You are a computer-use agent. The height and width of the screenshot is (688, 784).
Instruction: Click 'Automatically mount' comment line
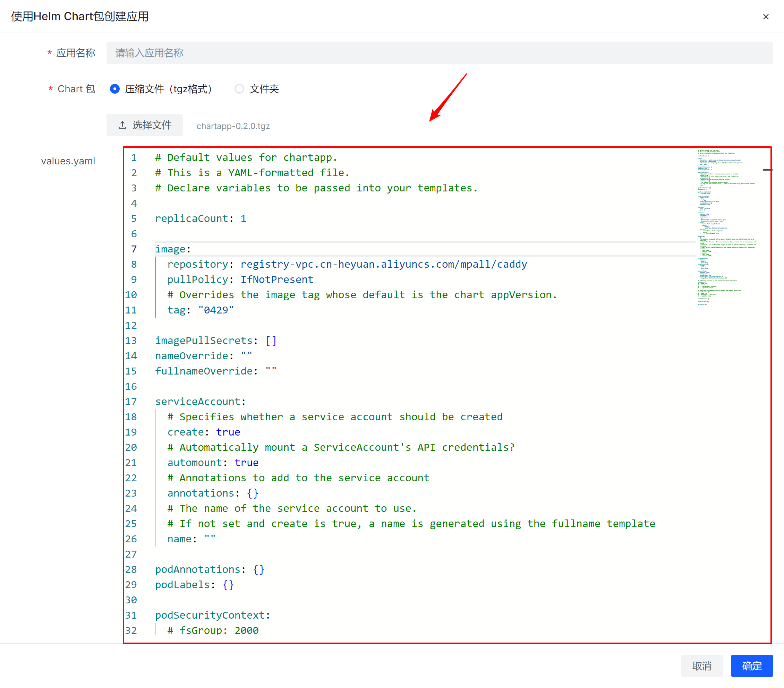pyautogui.click(x=341, y=448)
